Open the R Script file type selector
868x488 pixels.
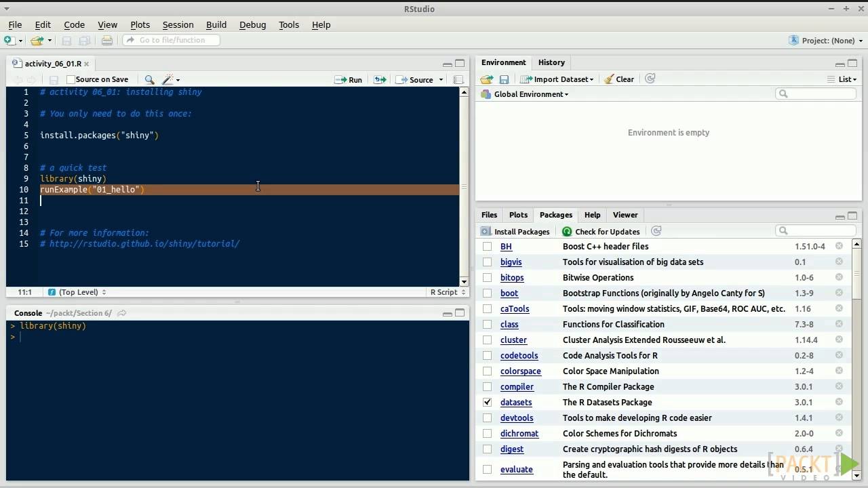click(448, 292)
